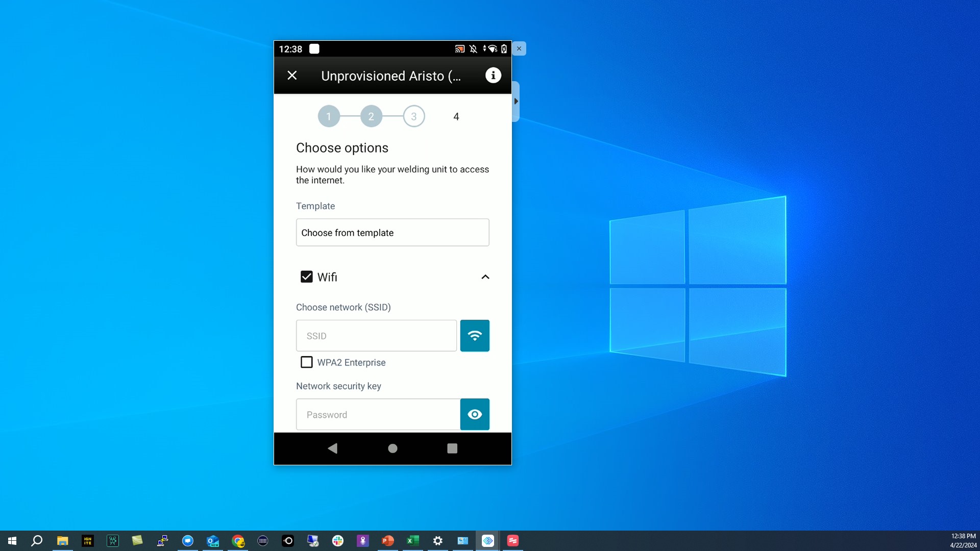This screenshot has width=980, height=551.
Task: Go to step 2 in the progress stepper
Action: point(371,116)
